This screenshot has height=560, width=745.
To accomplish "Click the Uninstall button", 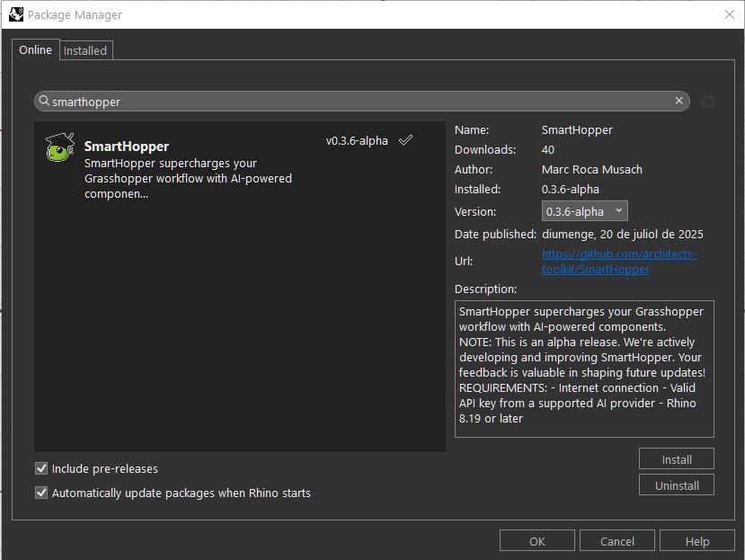I will (x=676, y=485).
